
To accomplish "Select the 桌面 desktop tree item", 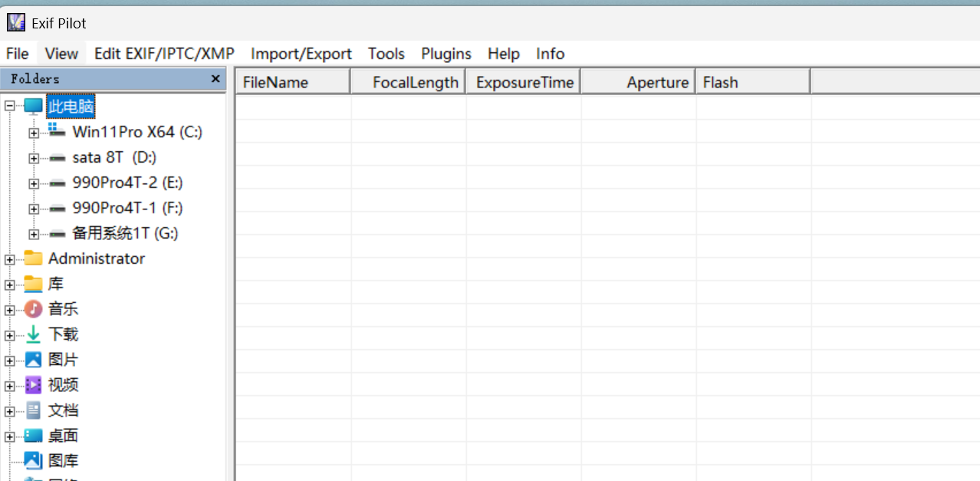I will [x=63, y=435].
